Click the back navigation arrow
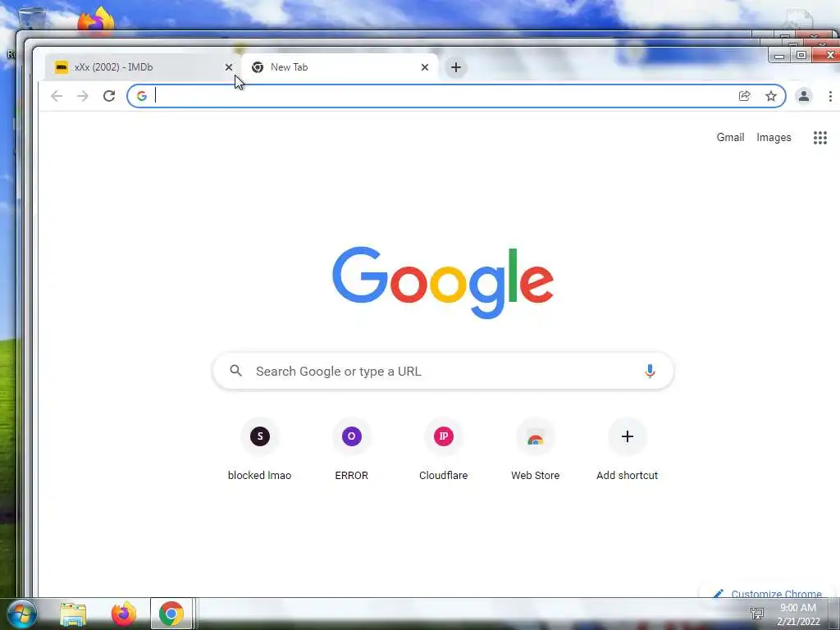The height and width of the screenshot is (630, 840). click(57, 96)
